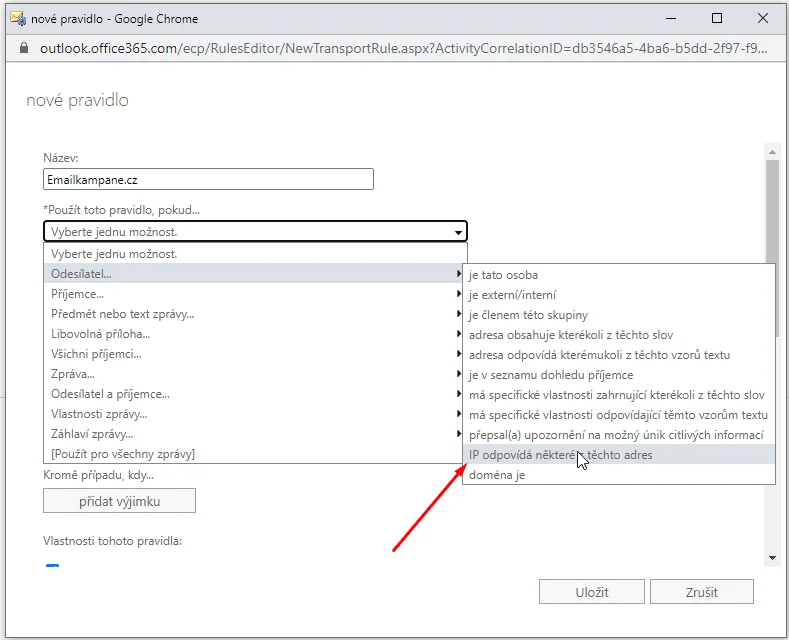This screenshot has height=641, width=789.
Task: Click the Zrušit button
Action: pyautogui.click(x=701, y=592)
